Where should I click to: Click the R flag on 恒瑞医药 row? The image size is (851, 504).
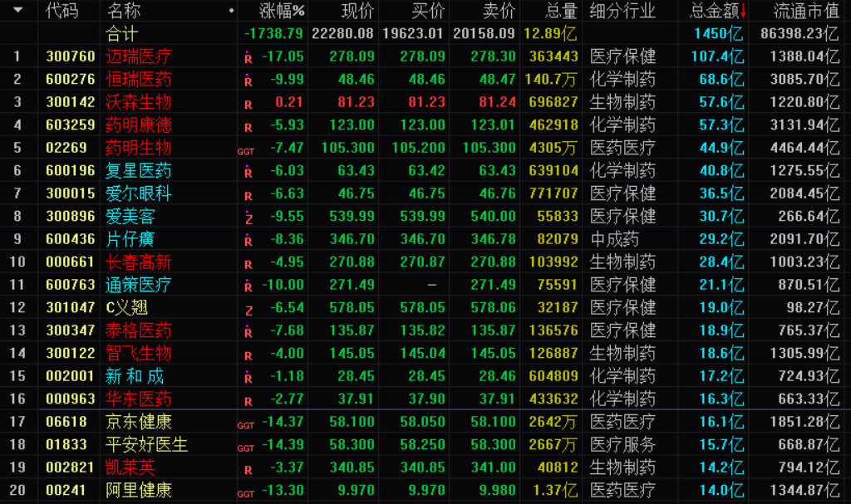(248, 81)
